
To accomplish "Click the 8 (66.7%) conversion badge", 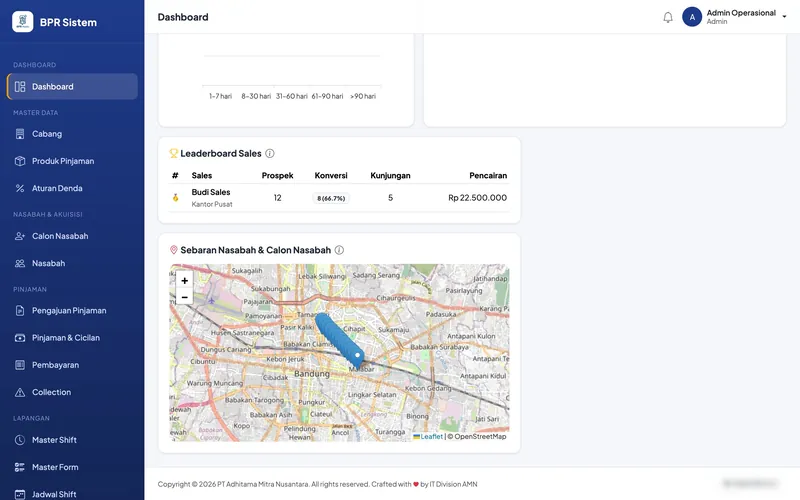I will click(x=331, y=198).
